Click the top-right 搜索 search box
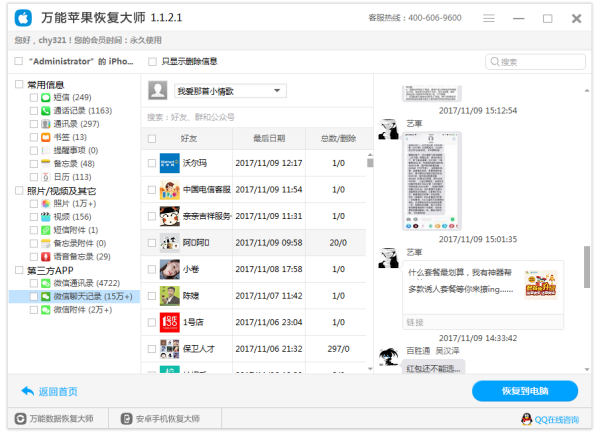600x432 pixels. (x=535, y=62)
